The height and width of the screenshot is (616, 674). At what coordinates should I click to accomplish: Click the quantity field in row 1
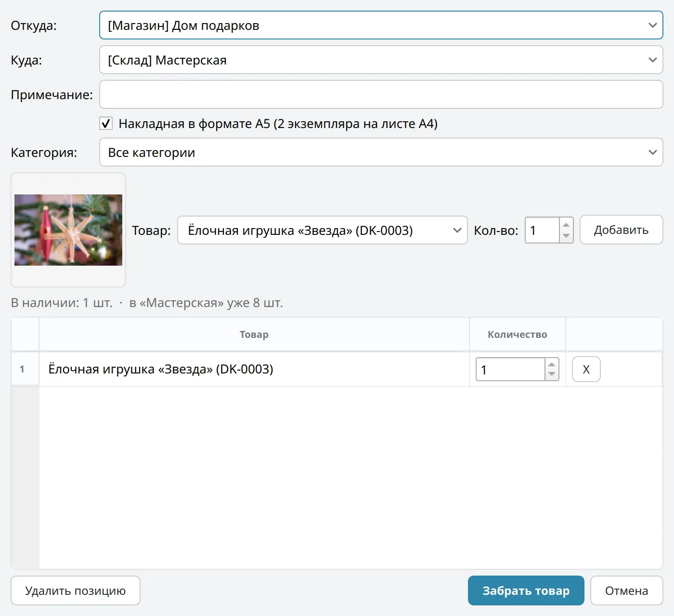click(510, 369)
